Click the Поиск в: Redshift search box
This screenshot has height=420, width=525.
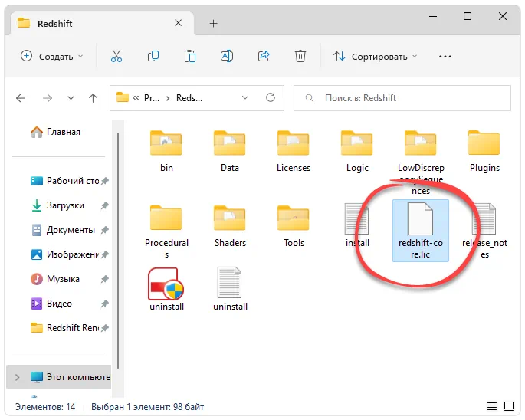[x=402, y=98]
